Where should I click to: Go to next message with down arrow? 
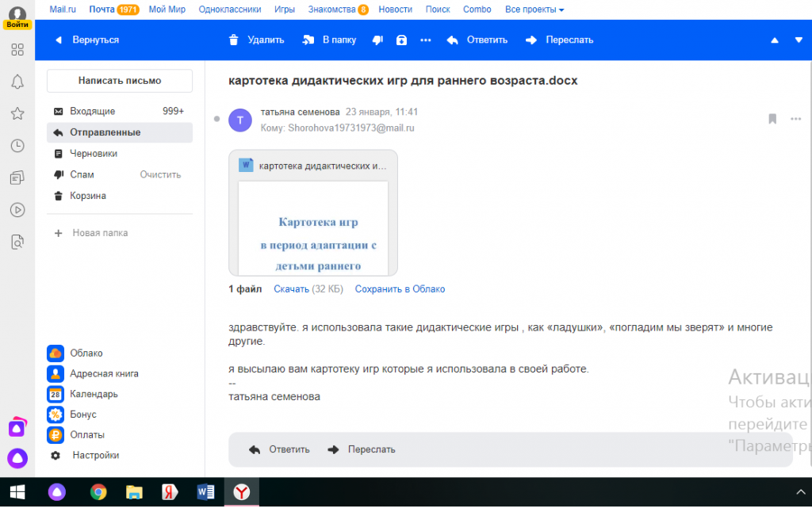798,40
